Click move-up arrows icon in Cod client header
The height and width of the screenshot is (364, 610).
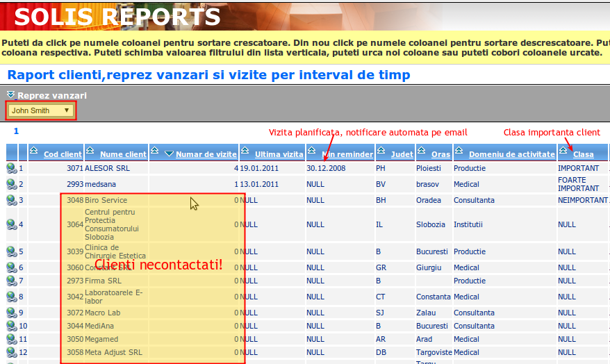click(x=33, y=150)
